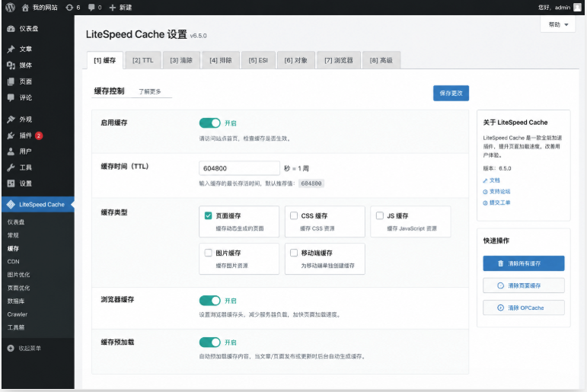Select the [1] 缓存 tab

(105, 60)
